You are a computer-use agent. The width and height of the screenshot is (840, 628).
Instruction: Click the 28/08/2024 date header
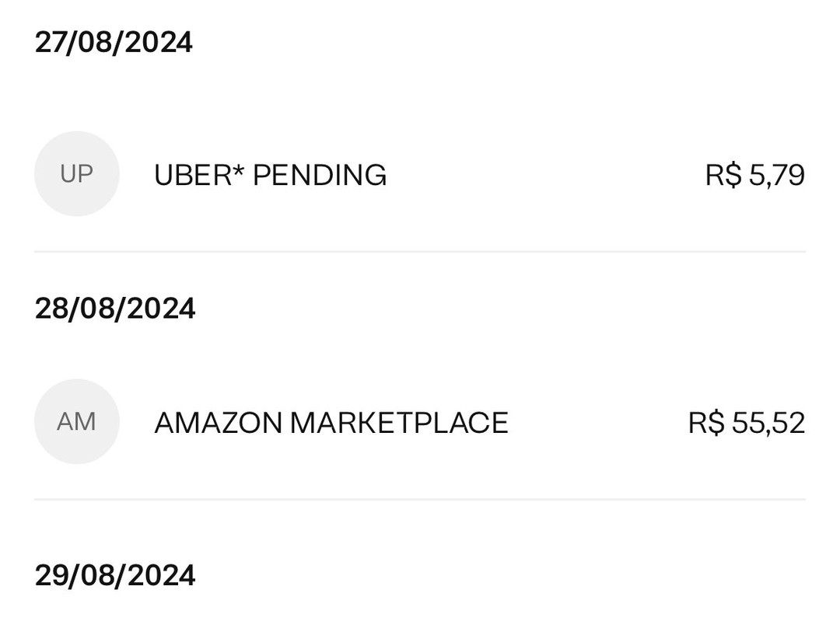(115, 309)
